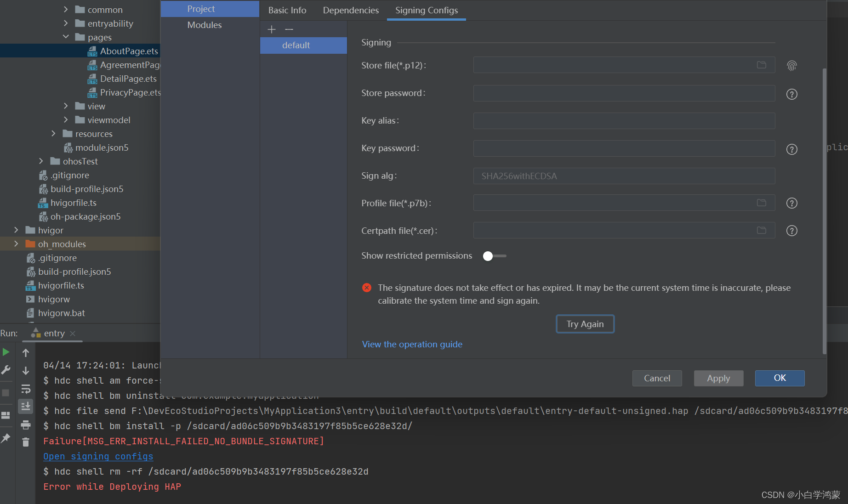Focus the Key alias input field
The width and height of the screenshot is (848, 504).
point(624,121)
